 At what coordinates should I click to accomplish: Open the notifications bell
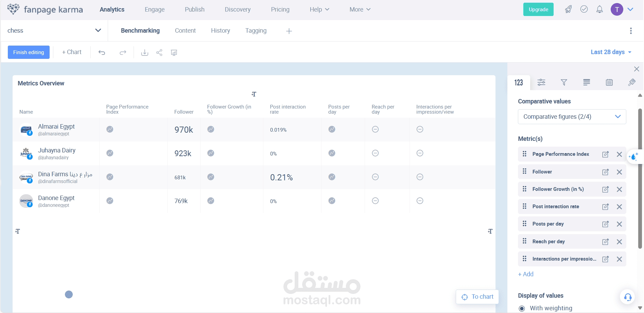click(599, 9)
